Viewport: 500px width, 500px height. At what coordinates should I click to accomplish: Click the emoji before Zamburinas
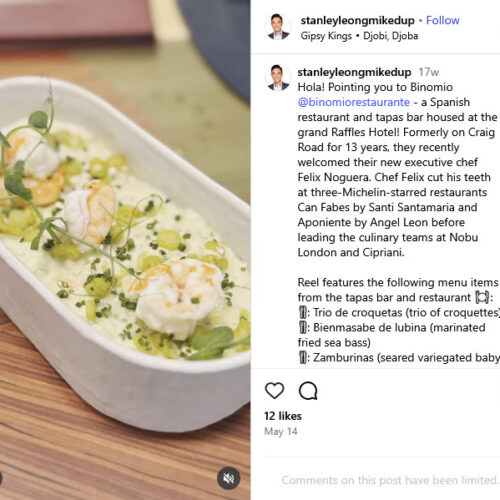tap(303, 357)
